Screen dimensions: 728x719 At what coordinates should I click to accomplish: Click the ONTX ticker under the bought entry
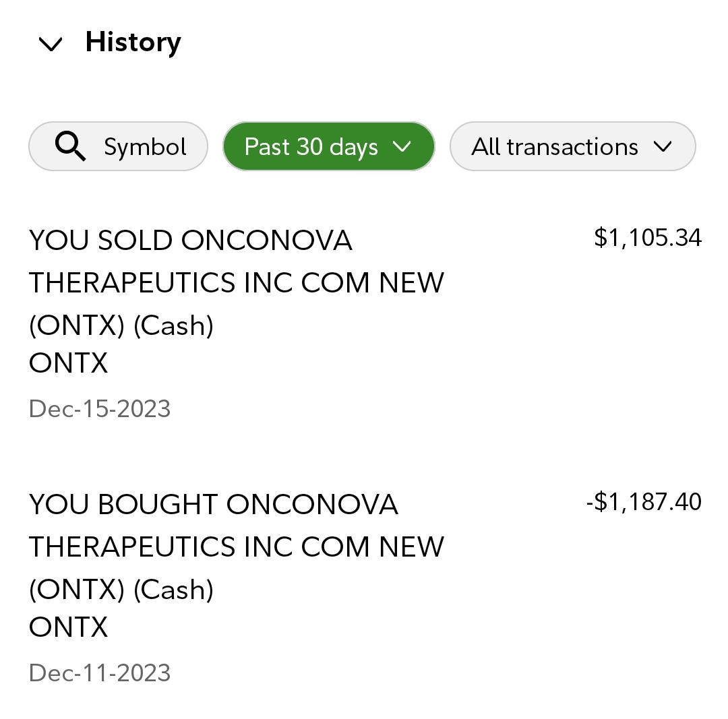click(x=68, y=627)
